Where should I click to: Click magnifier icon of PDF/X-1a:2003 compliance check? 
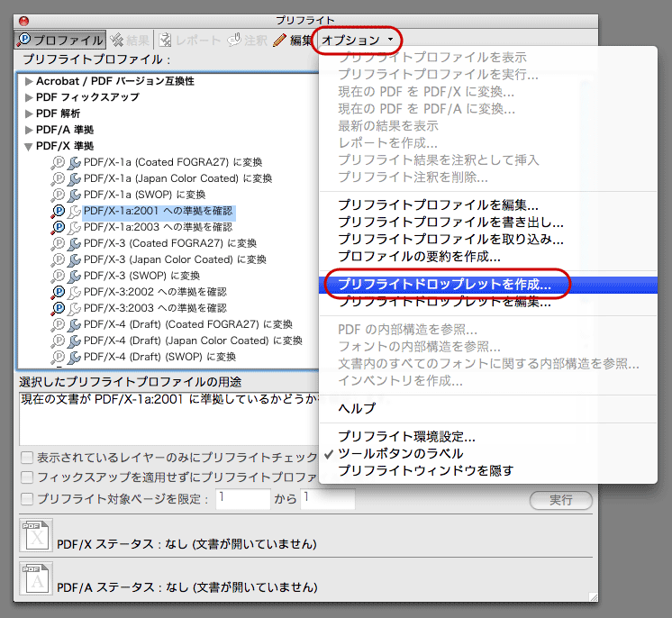click(x=59, y=227)
